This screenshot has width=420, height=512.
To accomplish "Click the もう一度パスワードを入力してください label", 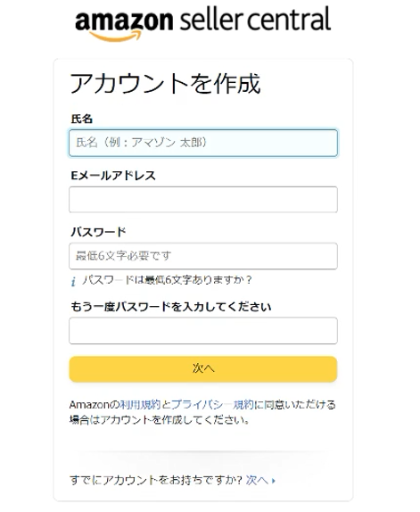I will click(x=171, y=307).
